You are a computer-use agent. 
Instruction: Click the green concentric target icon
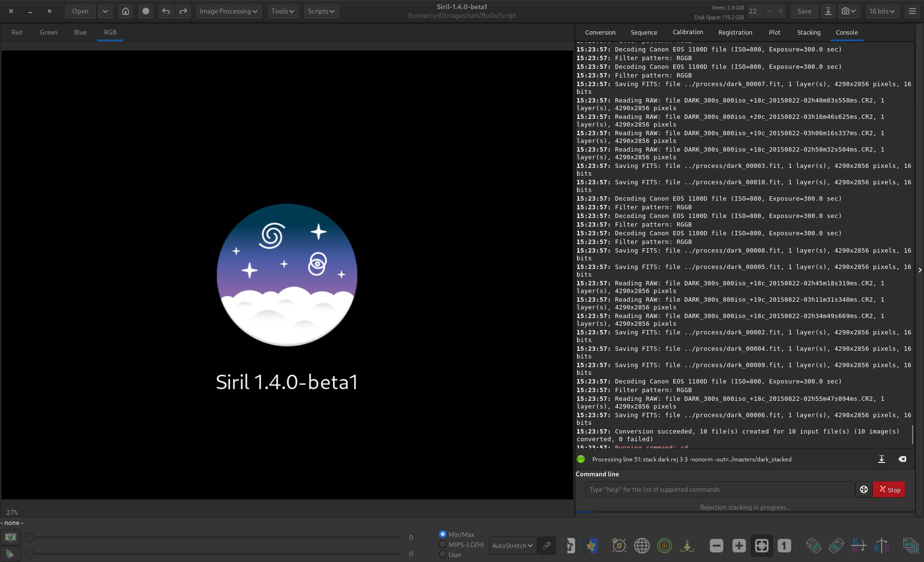point(665,545)
